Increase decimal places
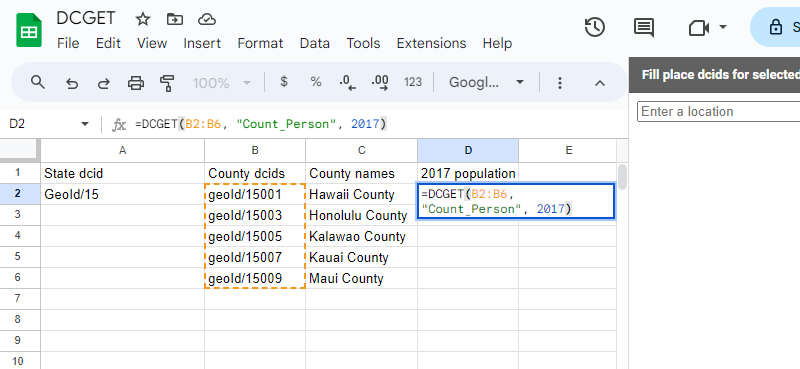The width and height of the screenshot is (800, 369). 380,82
